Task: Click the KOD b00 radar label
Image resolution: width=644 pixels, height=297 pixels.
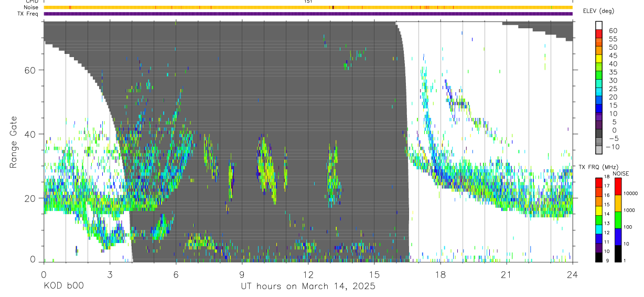Action: click(63, 287)
